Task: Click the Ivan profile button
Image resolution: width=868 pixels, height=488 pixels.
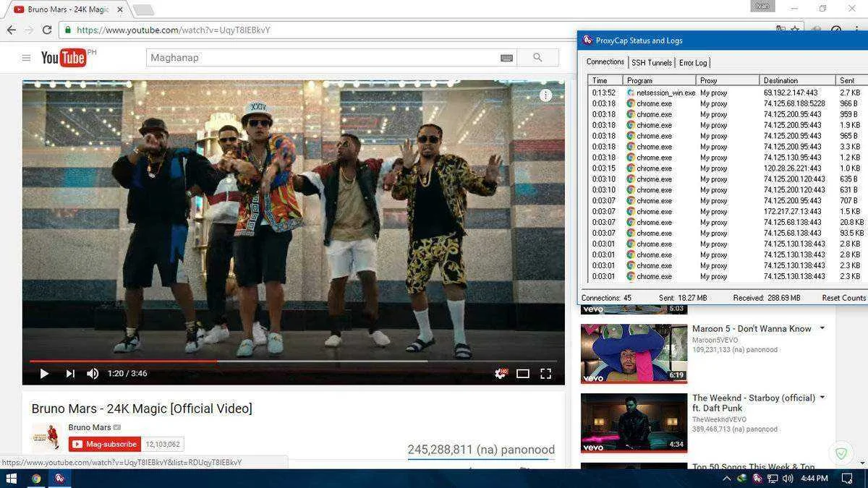Action: point(762,6)
